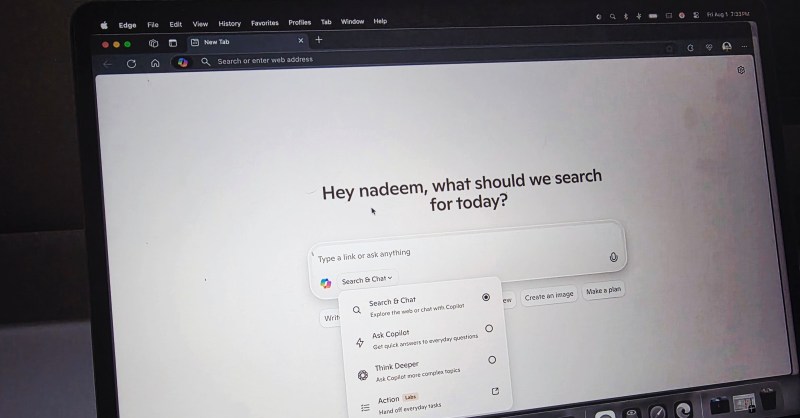The image size is (800, 418).
Task: Open the Help menu
Action: point(380,21)
